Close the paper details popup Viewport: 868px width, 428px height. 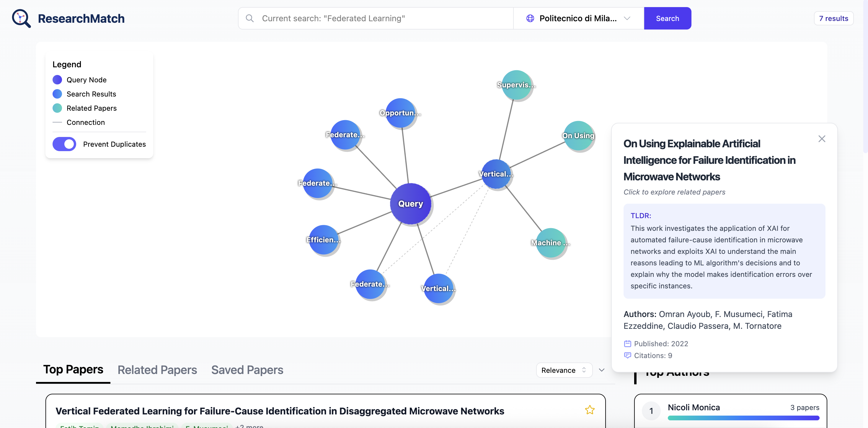coord(821,139)
